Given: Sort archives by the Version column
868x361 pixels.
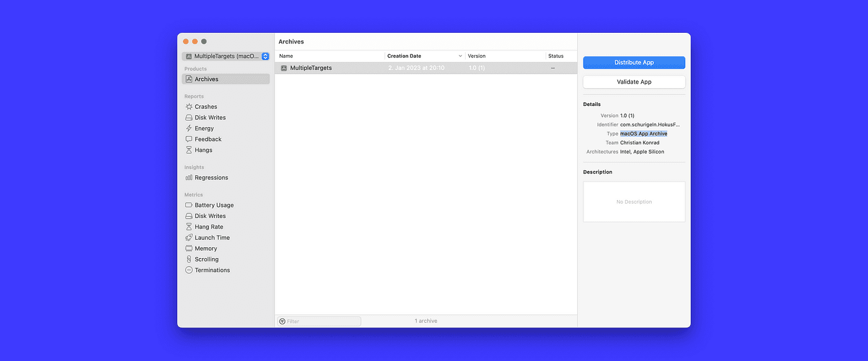Looking at the screenshot, I should coord(476,56).
